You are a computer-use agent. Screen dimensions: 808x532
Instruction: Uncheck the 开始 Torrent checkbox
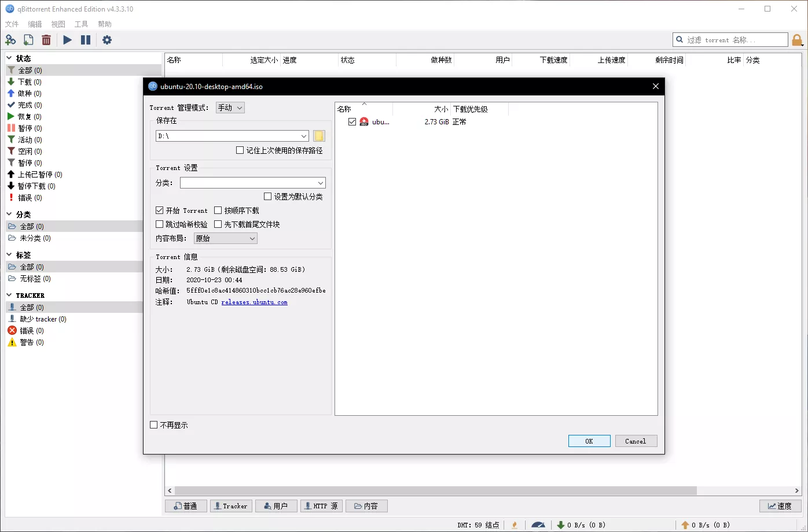[160, 210]
